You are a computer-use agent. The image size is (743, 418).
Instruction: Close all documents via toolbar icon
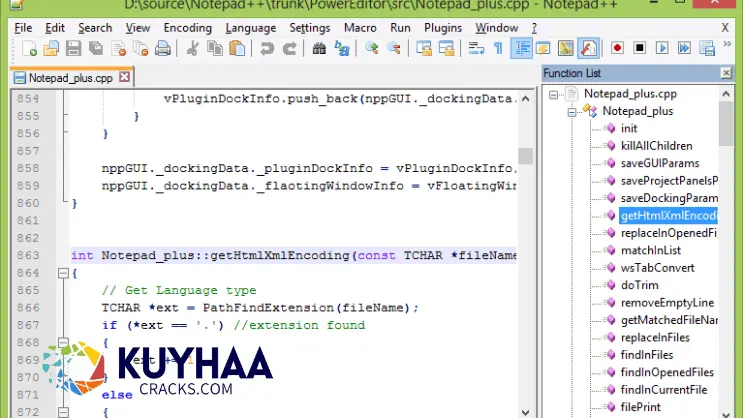point(140,48)
